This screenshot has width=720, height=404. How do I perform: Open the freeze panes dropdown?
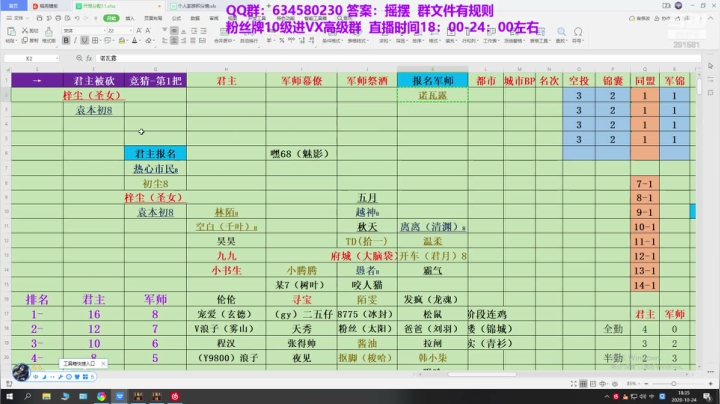(x=513, y=40)
